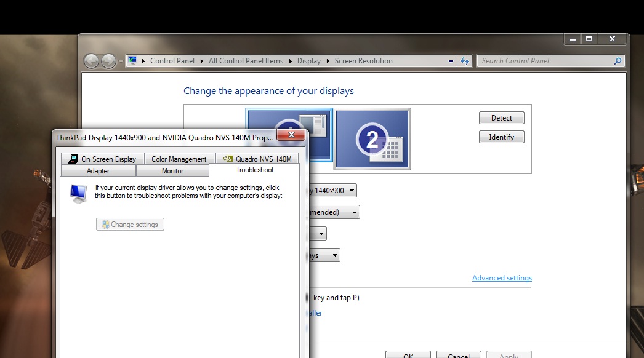
Task: Maximize the Screen Resolution window
Action: (x=589, y=39)
